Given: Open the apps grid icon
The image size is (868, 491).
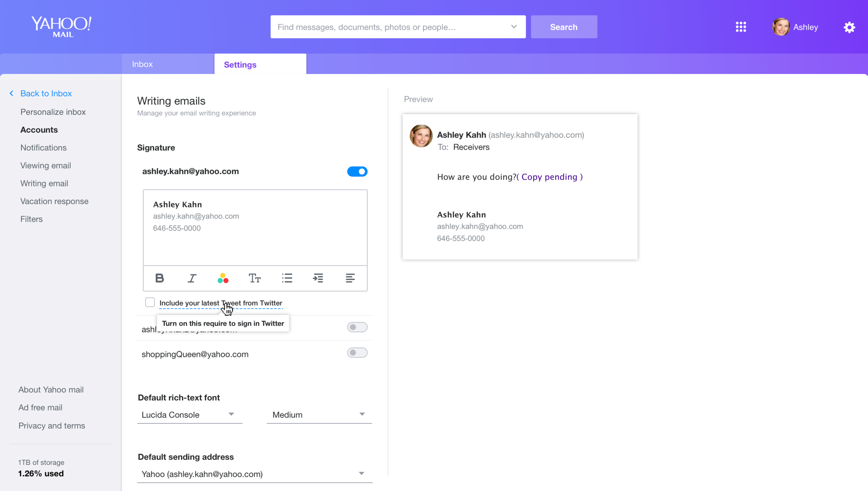Looking at the screenshot, I should click(x=741, y=27).
